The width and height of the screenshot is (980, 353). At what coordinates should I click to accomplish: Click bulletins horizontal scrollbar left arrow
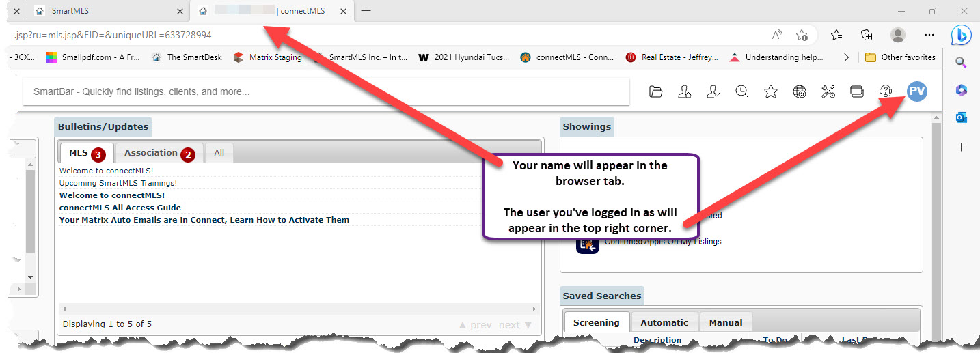[x=63, y=309]
